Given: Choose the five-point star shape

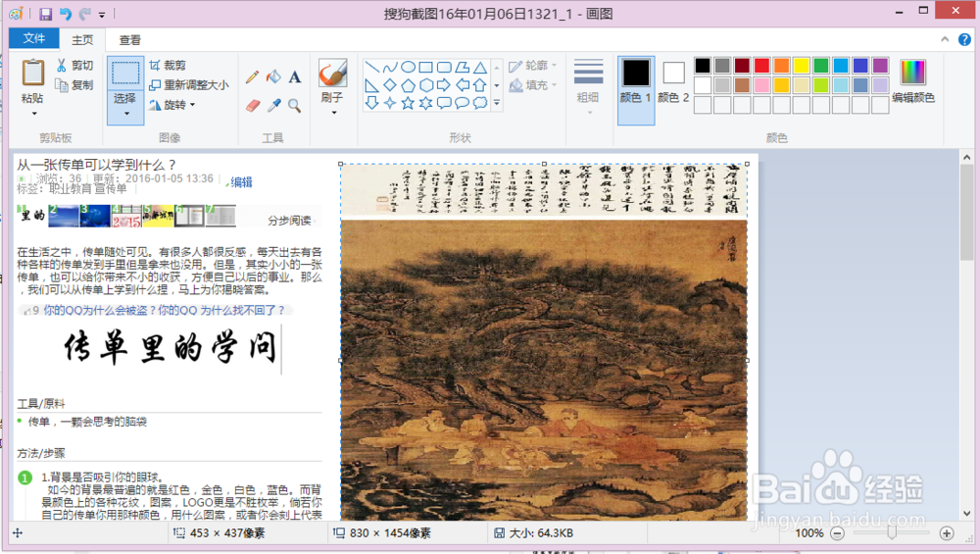Looking at the screenshot, I should 408,103.
